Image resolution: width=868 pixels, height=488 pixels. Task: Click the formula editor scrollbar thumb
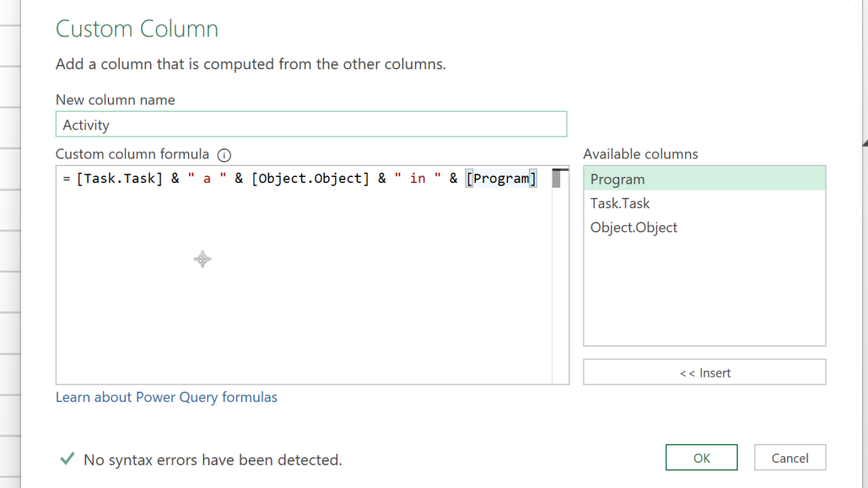tap(557, 179)
